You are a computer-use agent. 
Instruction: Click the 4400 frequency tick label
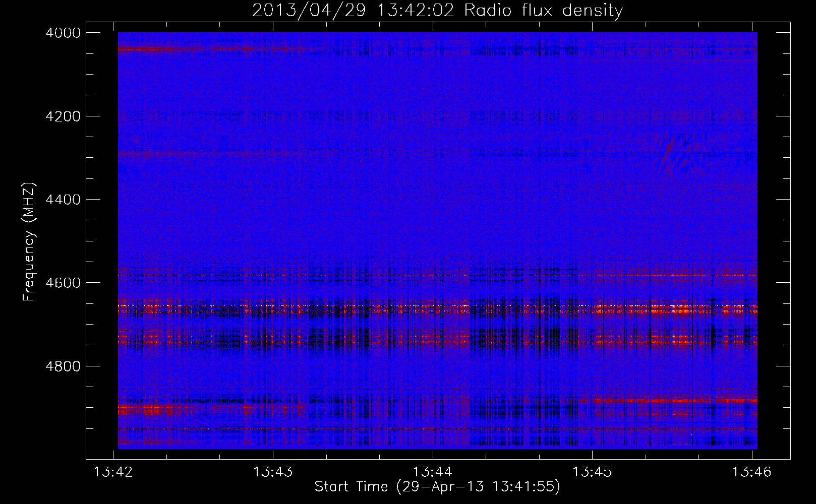(x=63, y=200)
